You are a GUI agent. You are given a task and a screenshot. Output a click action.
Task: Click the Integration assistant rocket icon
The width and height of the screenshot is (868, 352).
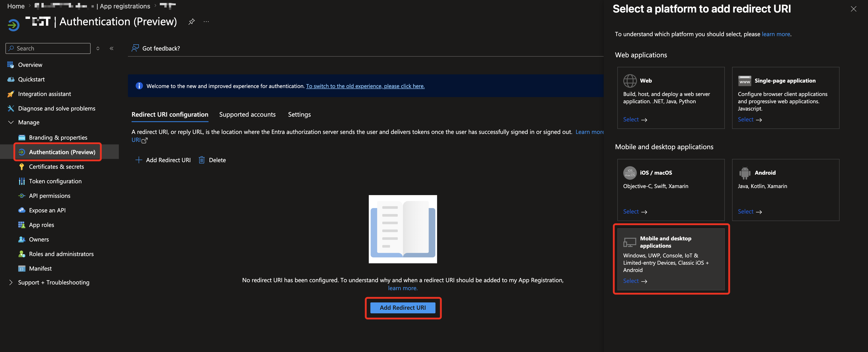[x=10, y=94]
